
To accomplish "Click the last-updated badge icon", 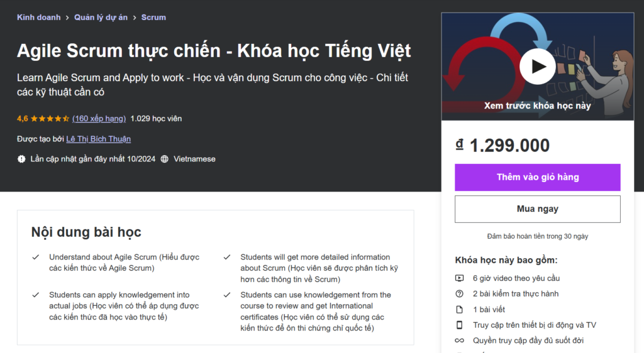I will point(21,159).
